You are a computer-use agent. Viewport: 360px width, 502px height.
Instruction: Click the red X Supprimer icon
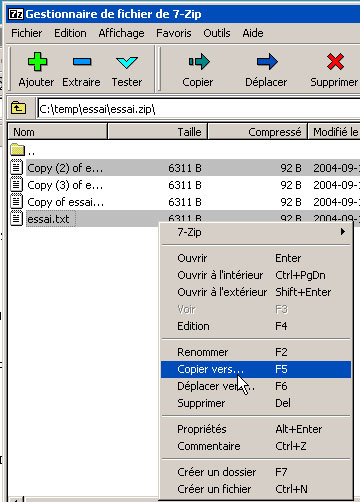point(335,62)
